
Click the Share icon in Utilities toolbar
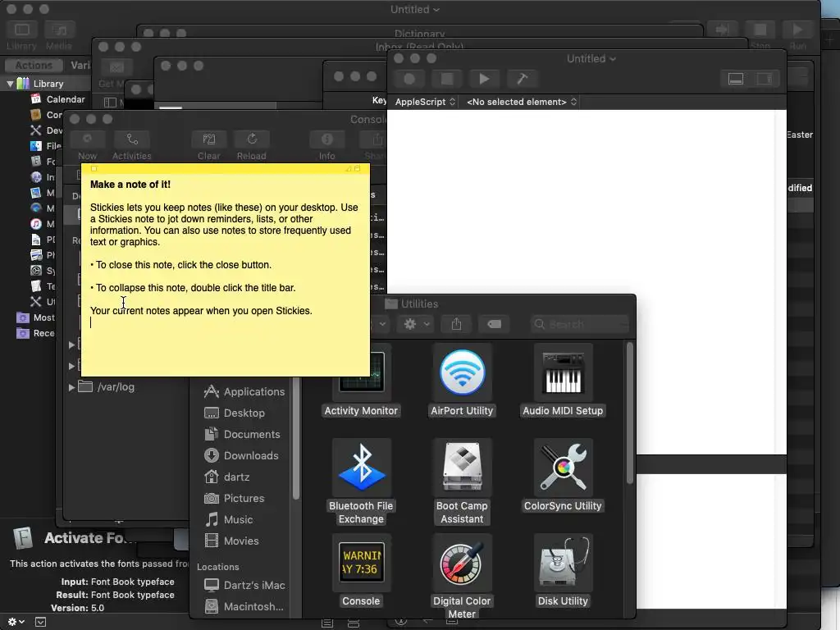coord(456,324)
